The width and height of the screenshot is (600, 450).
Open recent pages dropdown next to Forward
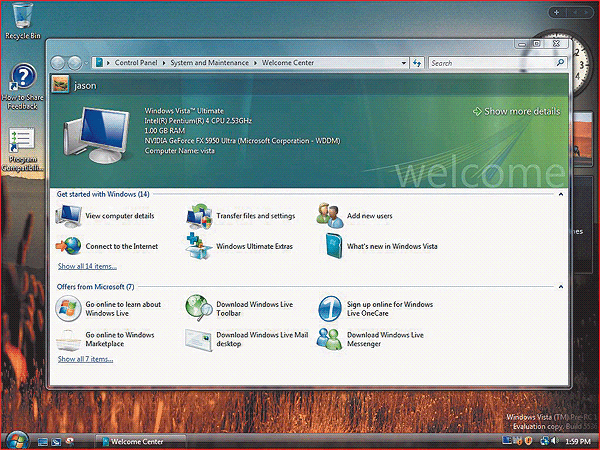click(x=86, y=63)
